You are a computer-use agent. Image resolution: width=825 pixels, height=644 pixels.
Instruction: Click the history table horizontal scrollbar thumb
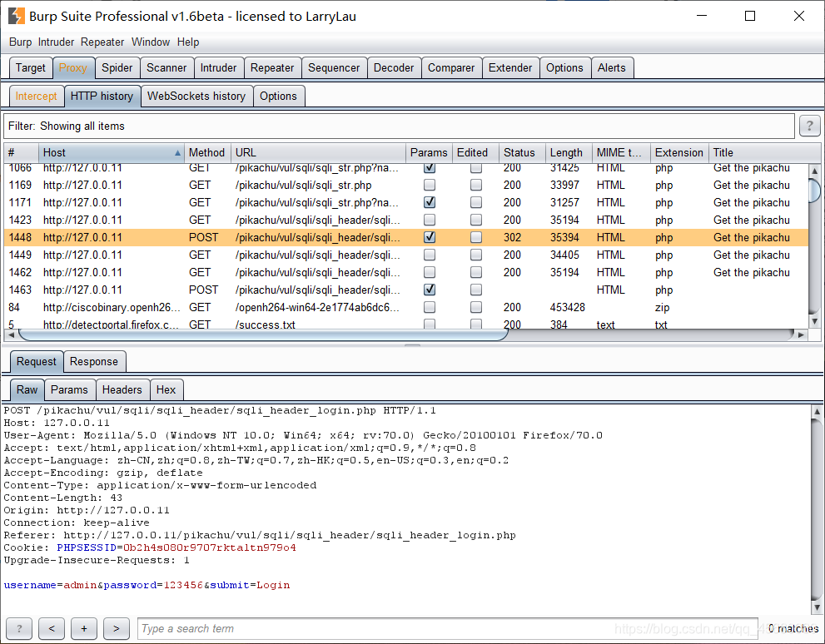263,334
